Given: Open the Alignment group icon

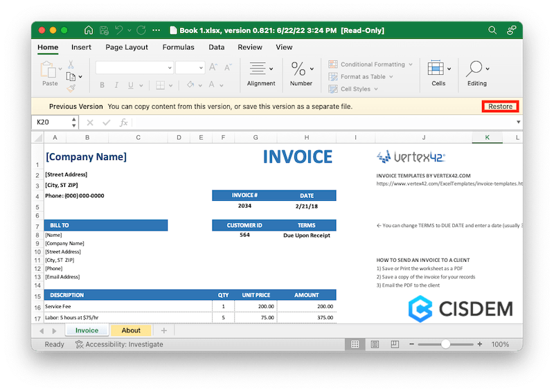Looking at the screenshot, I should [x=258, y=69].
